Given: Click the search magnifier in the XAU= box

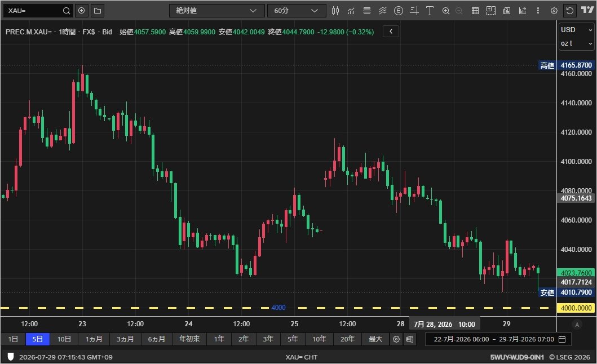Looking at the screenshot, I should click(67, 11).
